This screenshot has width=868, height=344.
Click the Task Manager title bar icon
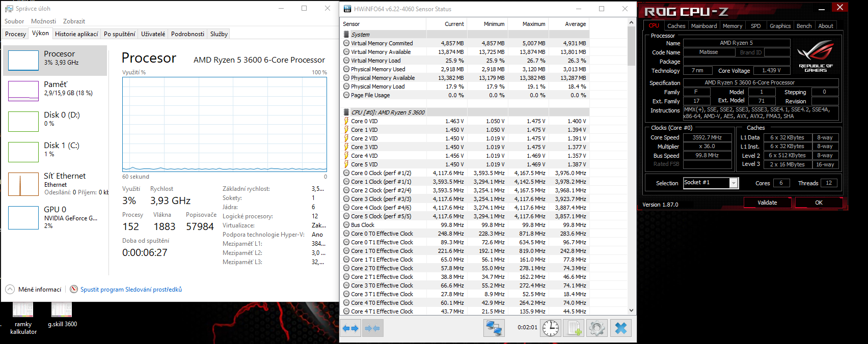(x=9, y=9)
